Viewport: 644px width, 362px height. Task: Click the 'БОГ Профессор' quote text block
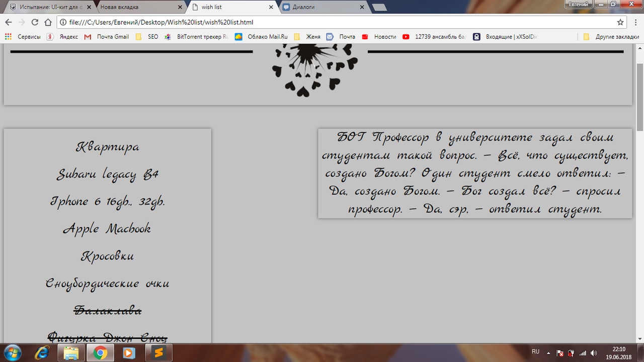(x=475, y=173)
